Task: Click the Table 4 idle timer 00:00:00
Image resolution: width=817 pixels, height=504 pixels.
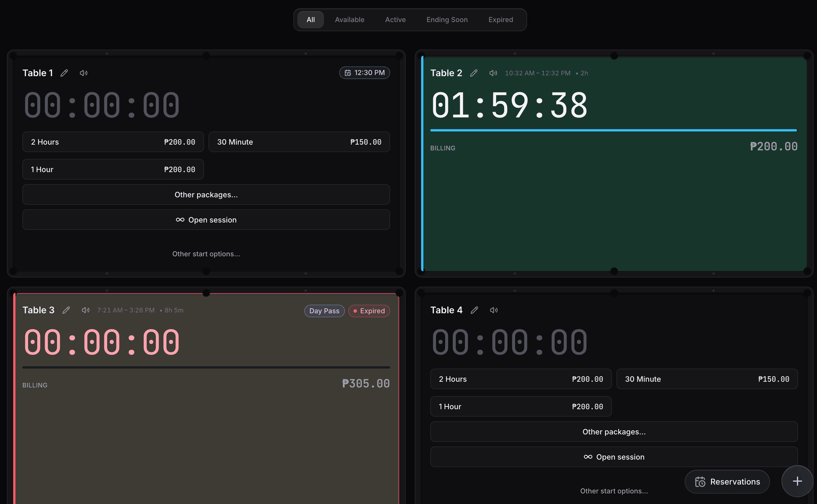Action: [509, 342]
